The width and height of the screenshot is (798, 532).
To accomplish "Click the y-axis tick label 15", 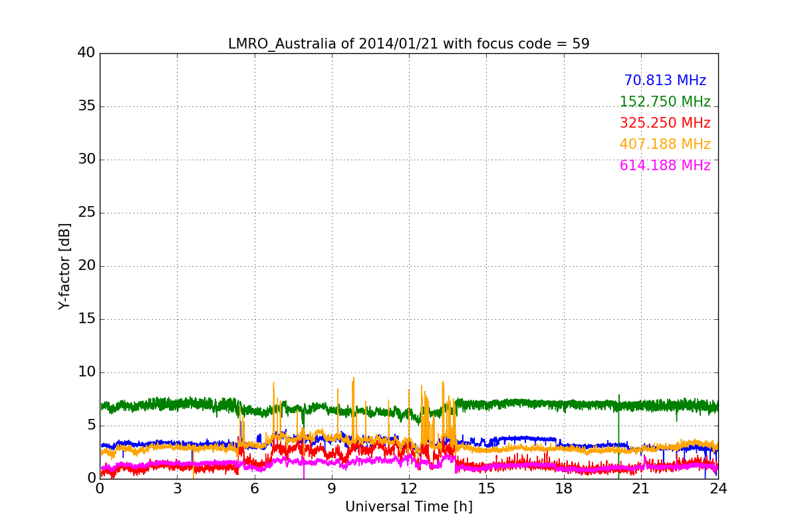I will tap(86, 319).
